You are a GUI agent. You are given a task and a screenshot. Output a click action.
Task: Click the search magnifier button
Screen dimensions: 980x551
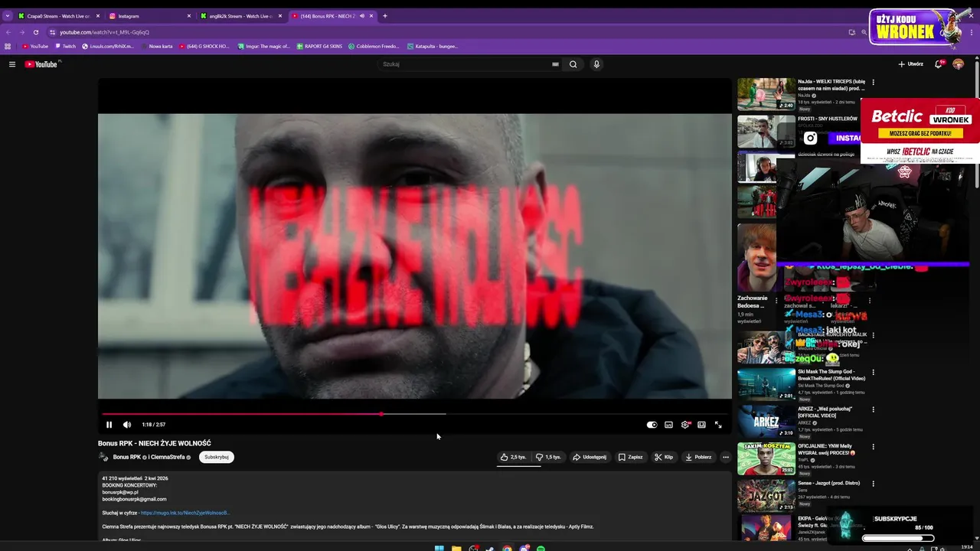tap(573, 64)
